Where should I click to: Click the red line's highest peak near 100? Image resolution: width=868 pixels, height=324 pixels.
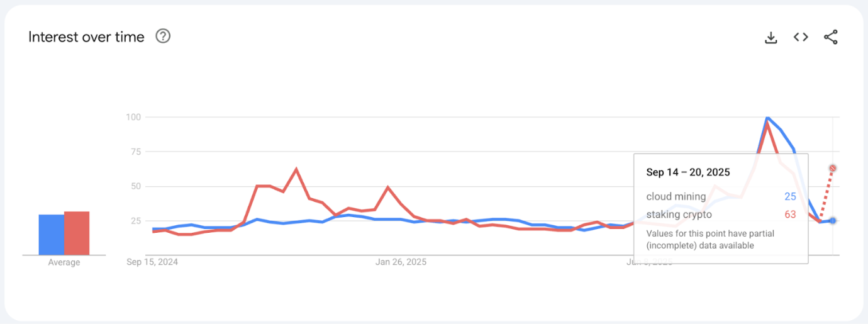(x=767, y=124)
